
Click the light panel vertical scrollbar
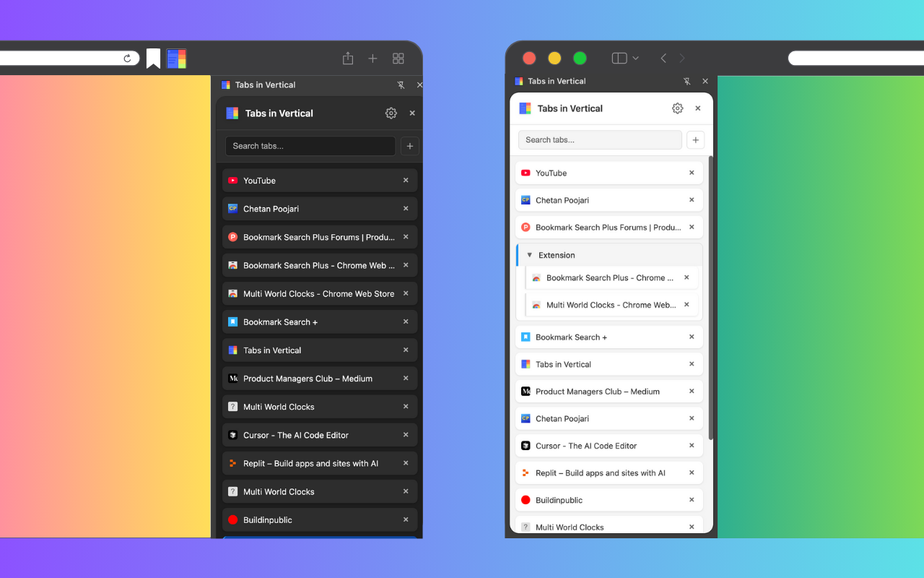[711, 298]
